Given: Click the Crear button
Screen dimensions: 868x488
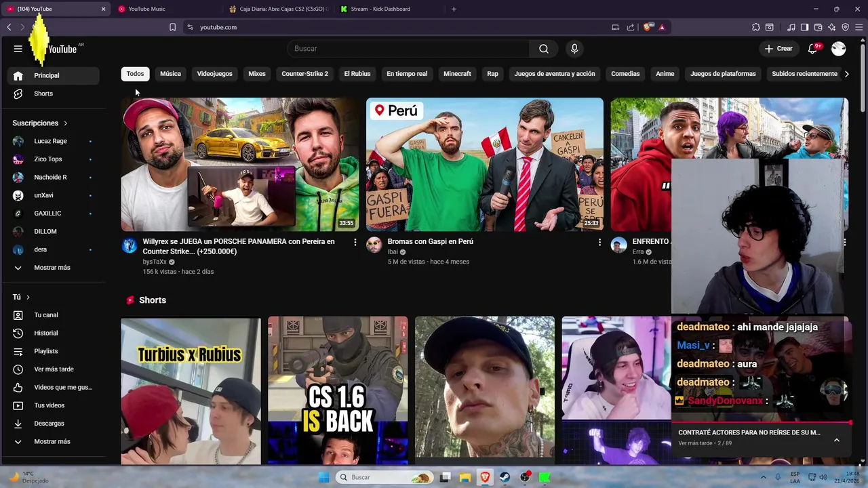Looking at the screenshot, I should click(778, 49).
